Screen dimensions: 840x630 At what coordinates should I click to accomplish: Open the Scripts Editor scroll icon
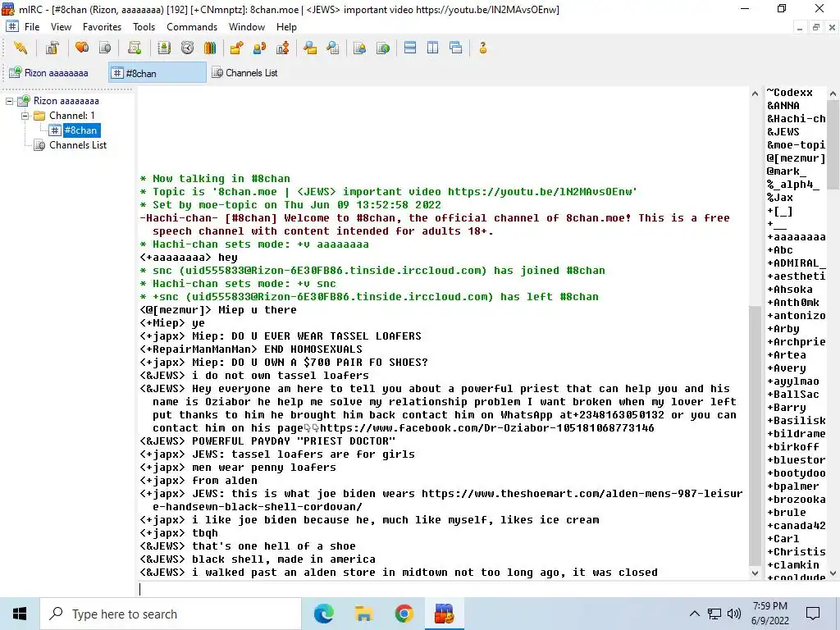tap(135, 48)
